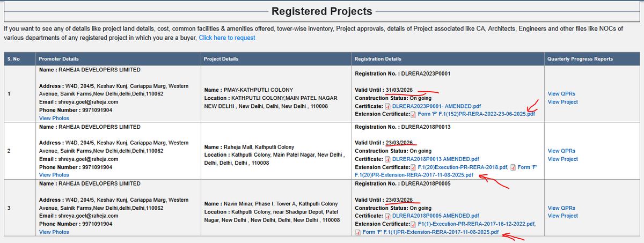Click PDF icon before DLRERA2018P0005 AMENDED.pdf
Image resolution: width=644 pixels, height=243 pixels.
pos(387,216)
